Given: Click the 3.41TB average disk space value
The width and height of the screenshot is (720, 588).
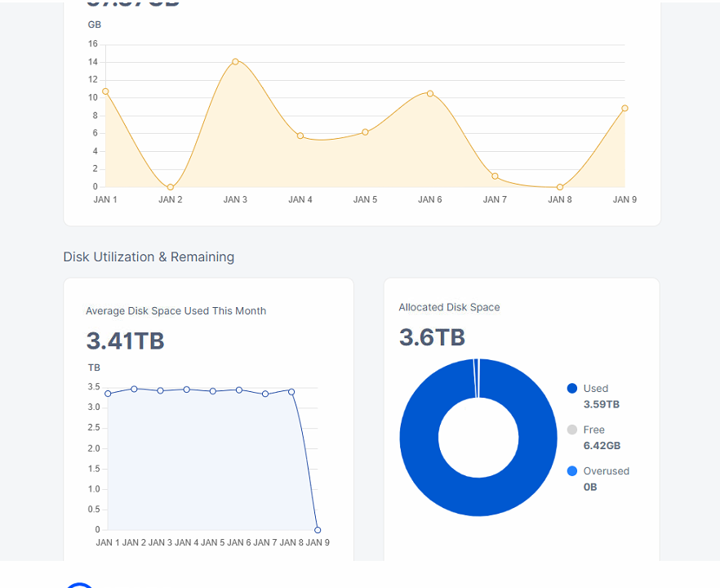Looking at the screenshot, I should 126,341.
